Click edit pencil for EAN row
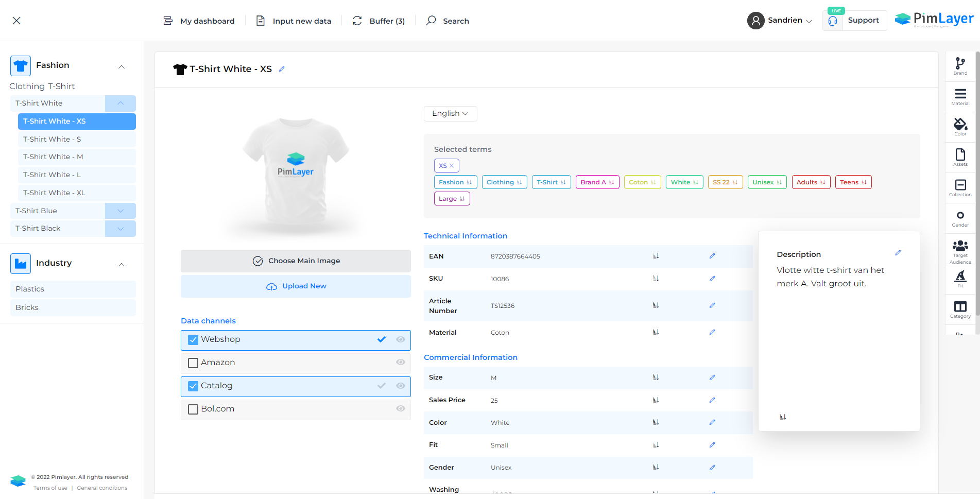This screenshot has height=499, width=980. point(712,256)
